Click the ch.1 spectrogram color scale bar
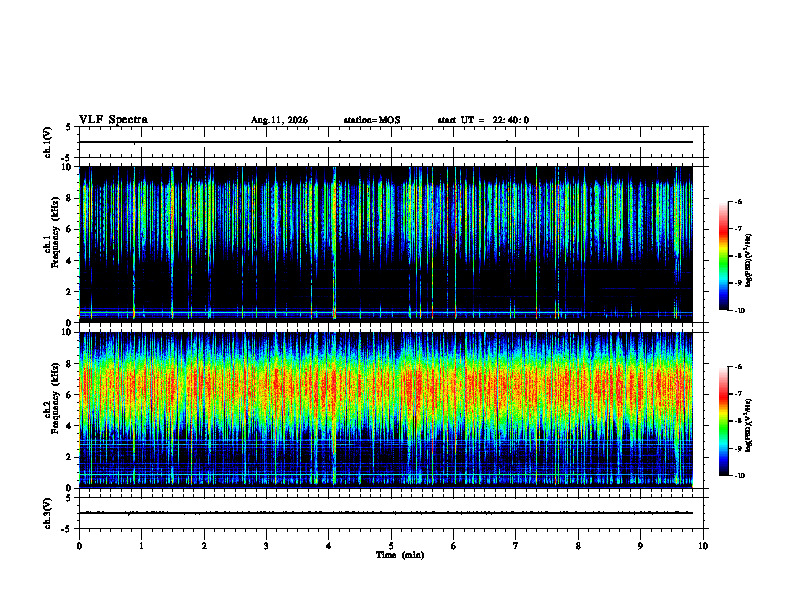The height and width of the screenshot is (612, 792). (x=723, y=256)
